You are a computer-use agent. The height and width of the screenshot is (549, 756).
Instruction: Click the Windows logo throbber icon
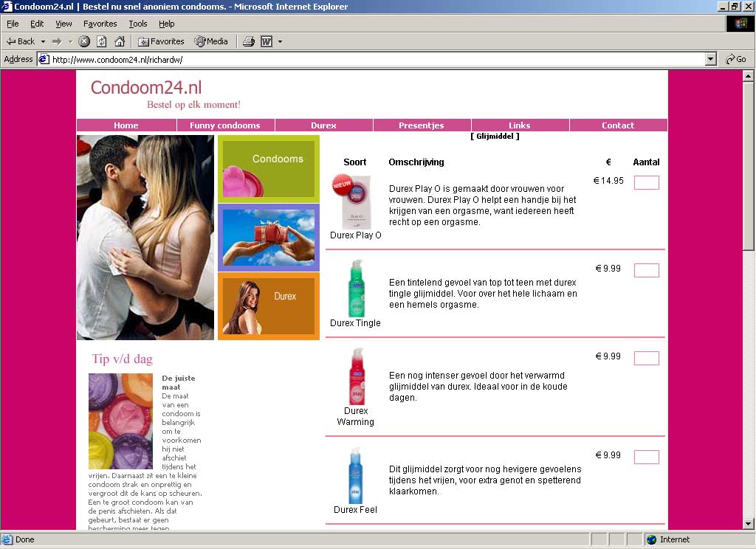click(x=740, y=24)
